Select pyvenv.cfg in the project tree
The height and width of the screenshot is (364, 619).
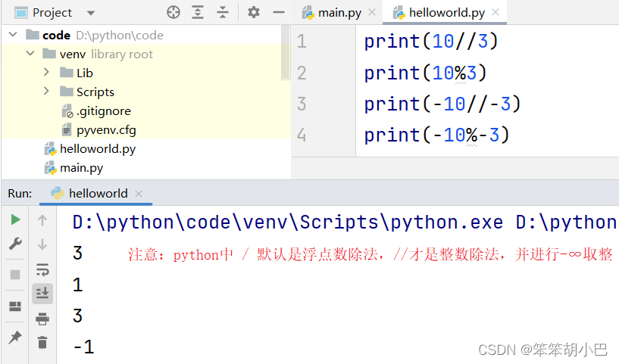[x=105, y=129]
